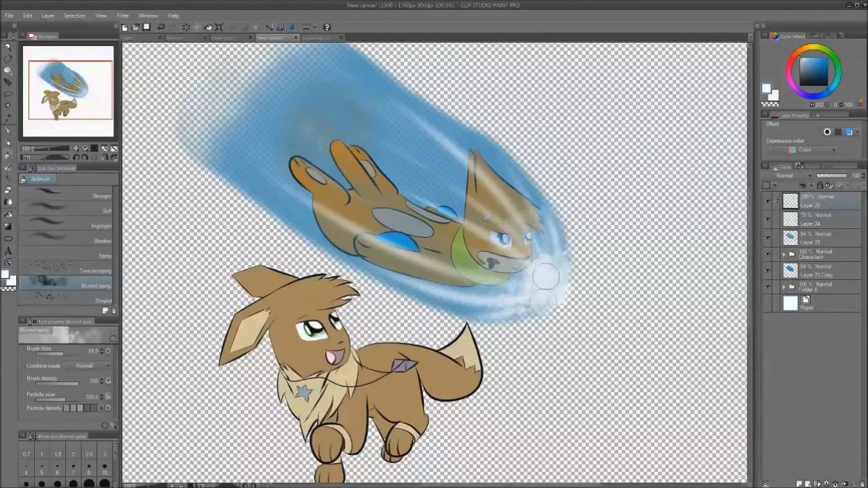
Task: Toggle the lock layer icon
Action: tap(820, 185)
